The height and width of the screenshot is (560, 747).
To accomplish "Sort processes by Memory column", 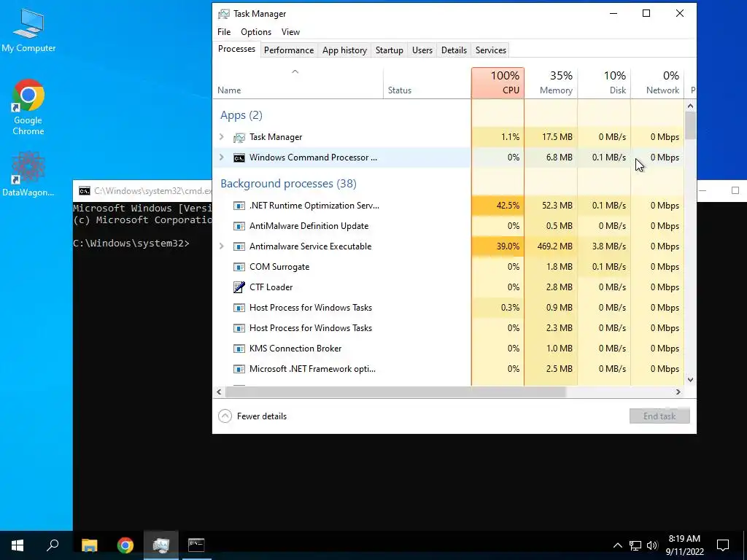I will click(x=551, y=83).
